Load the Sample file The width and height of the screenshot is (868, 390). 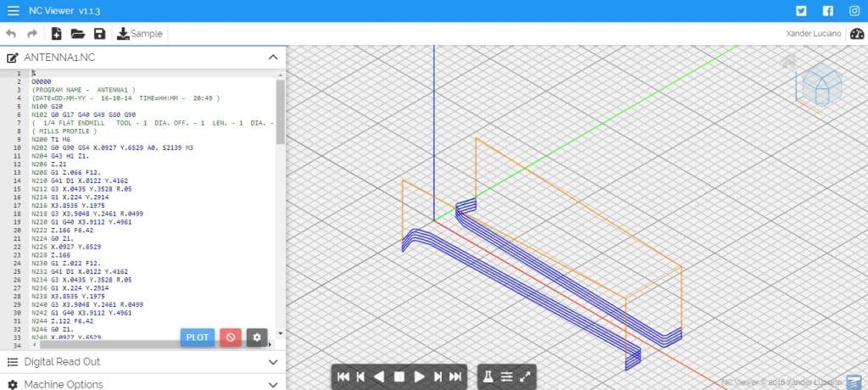pyautogui.click(x=140, y=34)
